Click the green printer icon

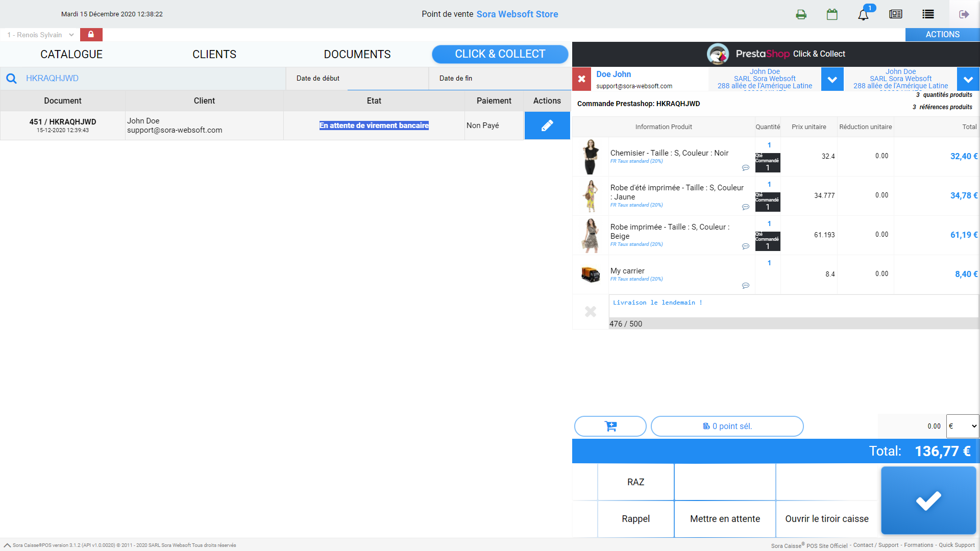(801, 14)
